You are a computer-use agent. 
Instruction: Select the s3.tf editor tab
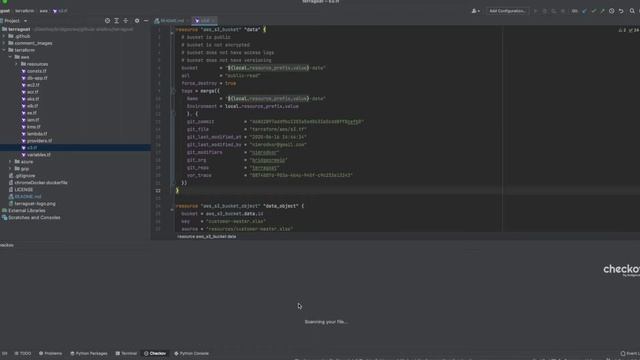205,21
